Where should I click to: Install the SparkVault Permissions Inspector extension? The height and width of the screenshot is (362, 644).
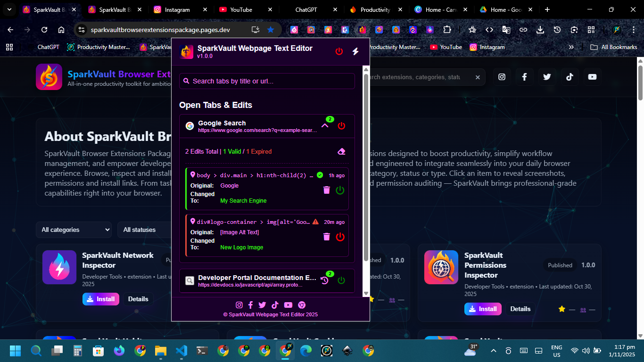483,309
